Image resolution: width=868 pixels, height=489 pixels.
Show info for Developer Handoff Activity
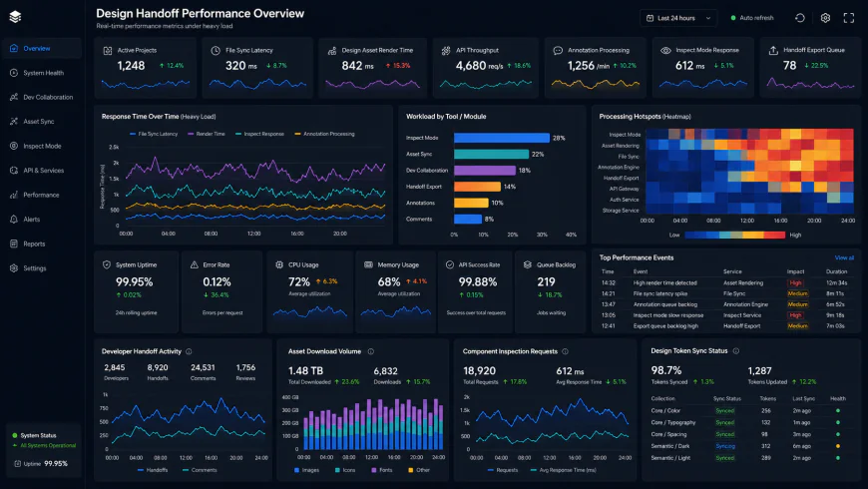tap(189, 351)
